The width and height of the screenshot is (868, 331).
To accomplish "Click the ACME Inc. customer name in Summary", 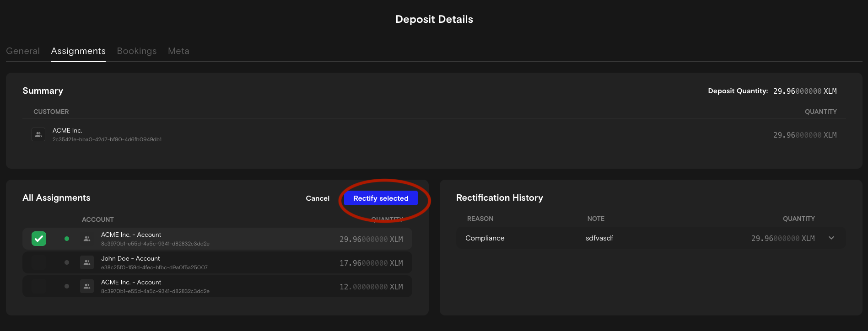I will tap(67, 131).
